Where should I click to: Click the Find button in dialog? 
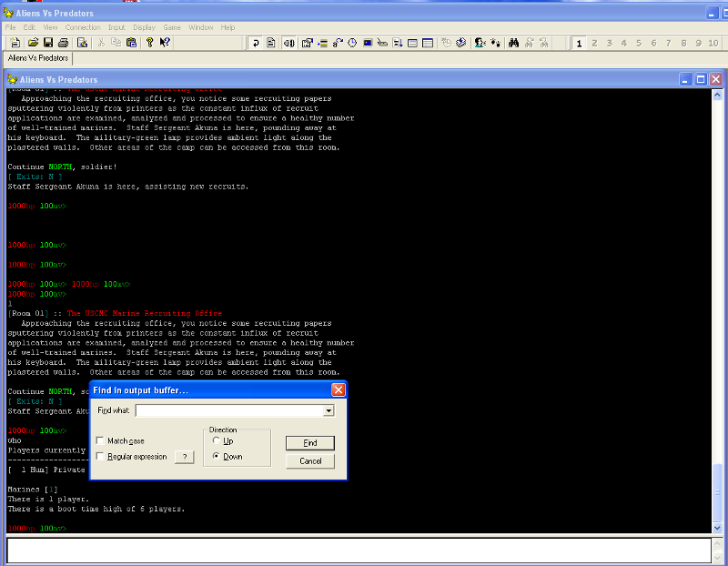click(x=310, y=443)
